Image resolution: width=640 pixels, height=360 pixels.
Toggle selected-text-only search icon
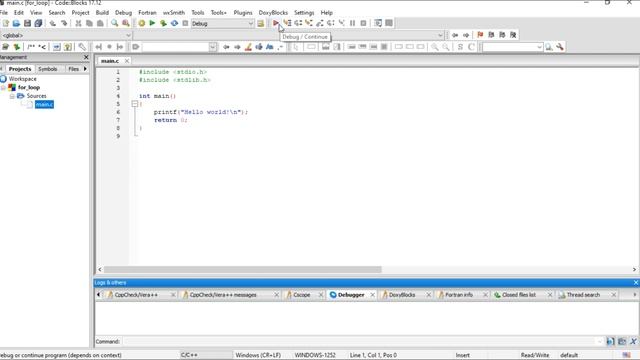(x=259, y=47)
